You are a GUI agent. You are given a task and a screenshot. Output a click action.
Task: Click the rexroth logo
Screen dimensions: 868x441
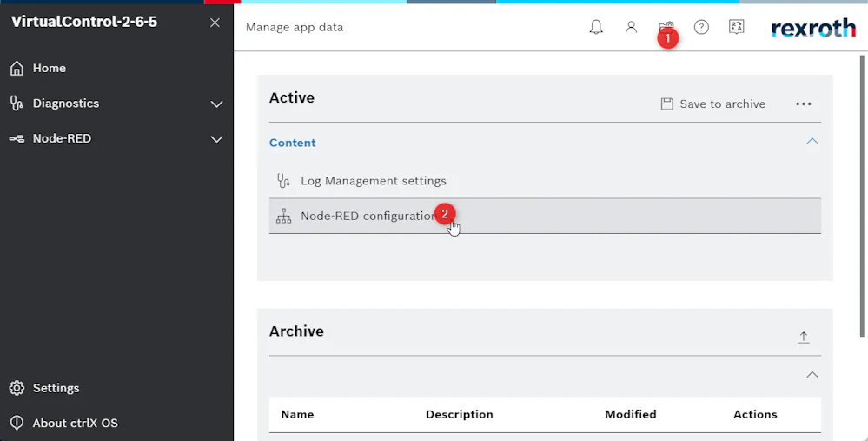pos(813,28)
